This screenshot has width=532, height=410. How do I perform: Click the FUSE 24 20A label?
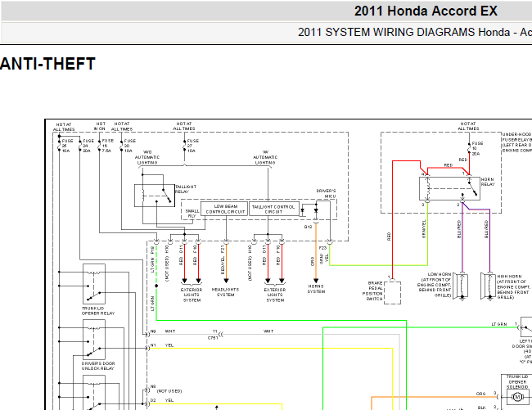[88, 146]
